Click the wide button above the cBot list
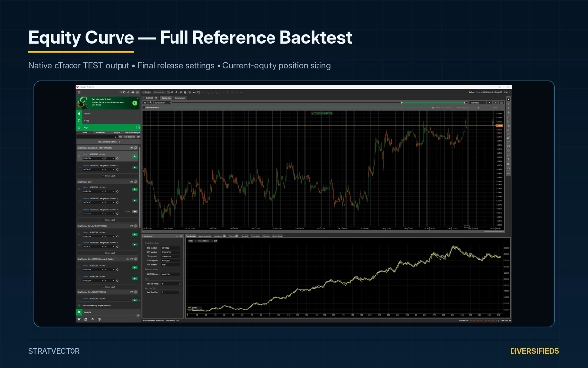The image size is (588, 368). pyautogui.click(x=109, y=142)
